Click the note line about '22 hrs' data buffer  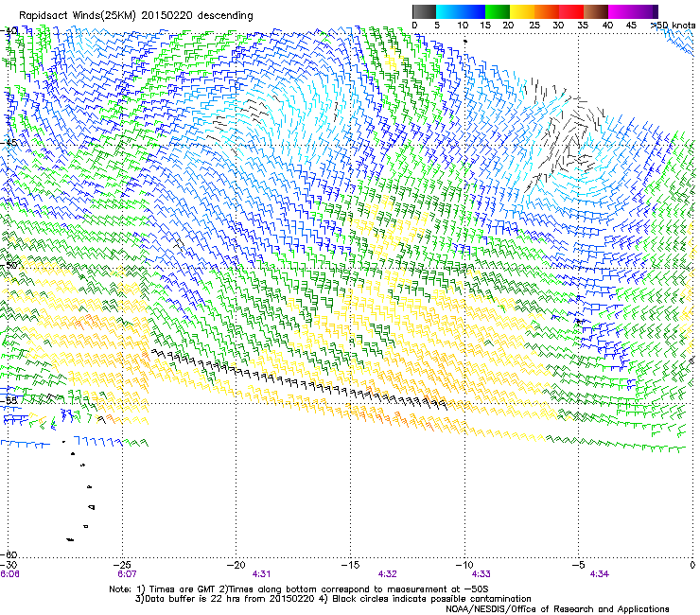(333, 599)
